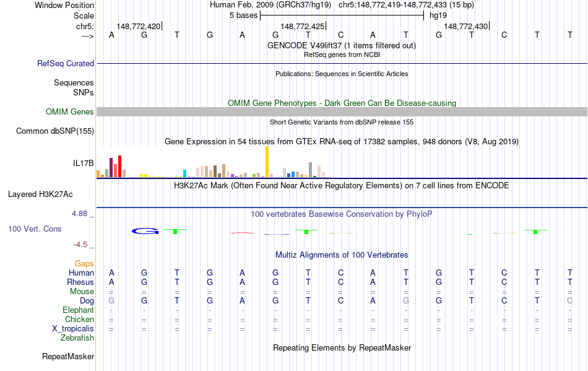Open the Layered H3K27Ac track label
The image size is (588, 371).
(x=40, y=194)
